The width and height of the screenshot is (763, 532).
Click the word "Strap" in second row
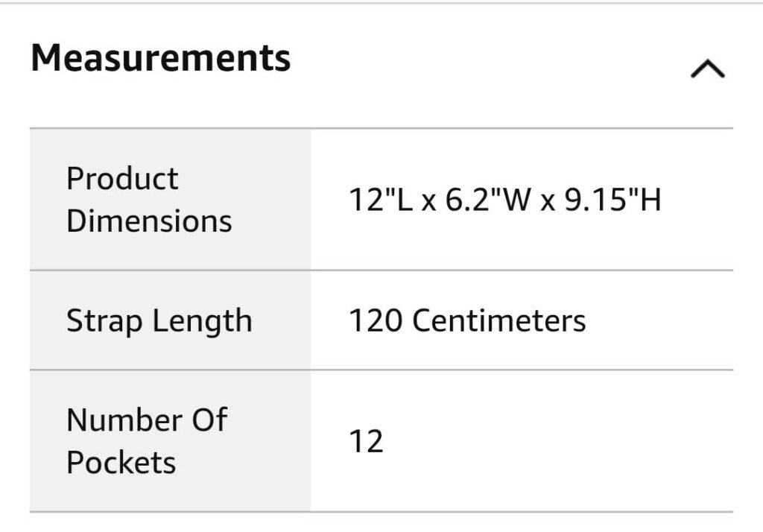coord(104,321)
